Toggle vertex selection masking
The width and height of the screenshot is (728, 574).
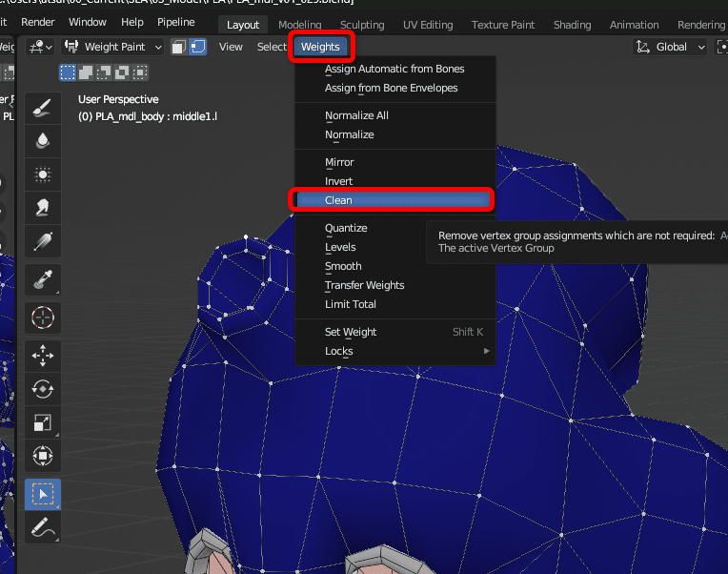(198, 47)
